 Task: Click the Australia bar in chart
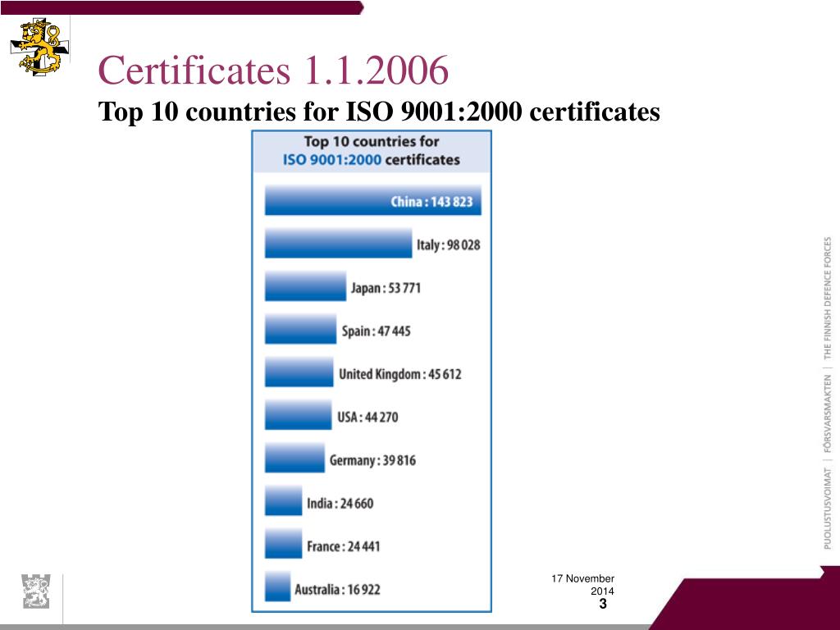pyautogui.click(x=277, y=586)
